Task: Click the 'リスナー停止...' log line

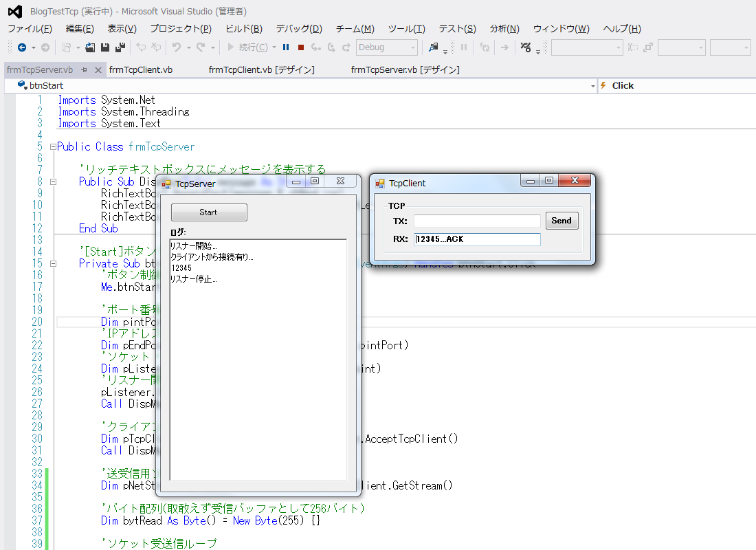Action: [194, 279]
